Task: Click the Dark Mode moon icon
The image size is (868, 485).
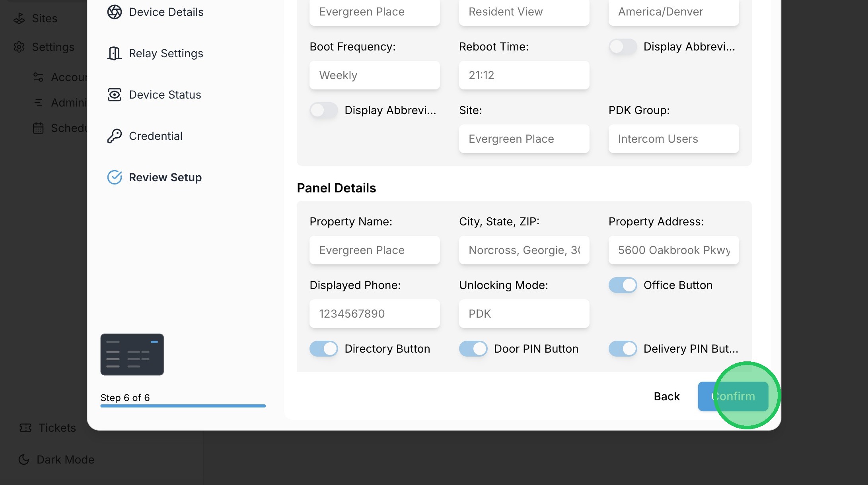Action: pos(24,460)
